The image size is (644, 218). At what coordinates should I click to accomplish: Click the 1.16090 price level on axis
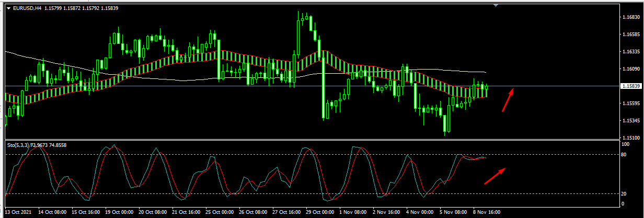click(631, 69)
